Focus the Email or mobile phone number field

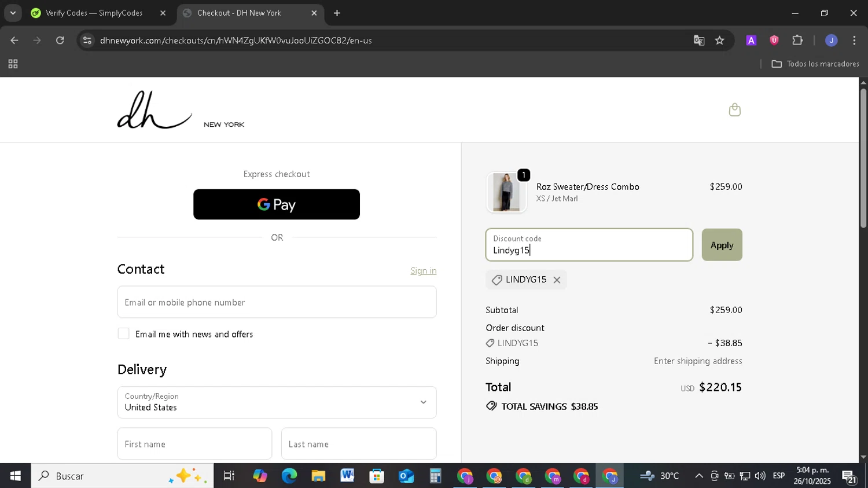277,302
